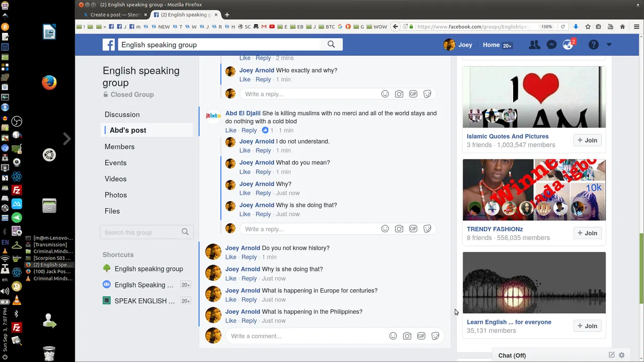Reset the 150% zoom level indicator
Screen dimensions: 644x362
click(x=546, y=27)
